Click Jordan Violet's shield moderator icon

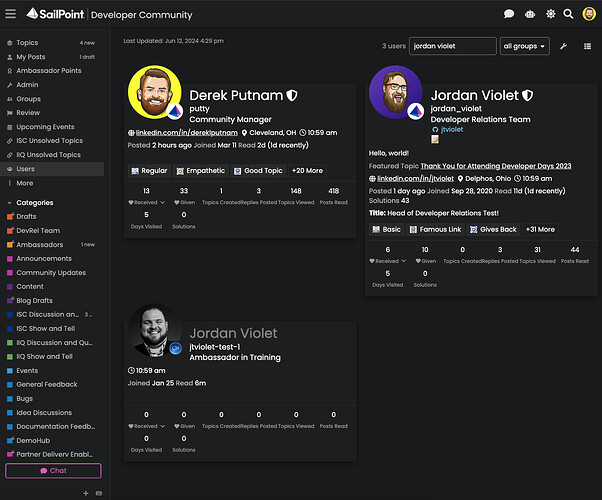(528, 95)
